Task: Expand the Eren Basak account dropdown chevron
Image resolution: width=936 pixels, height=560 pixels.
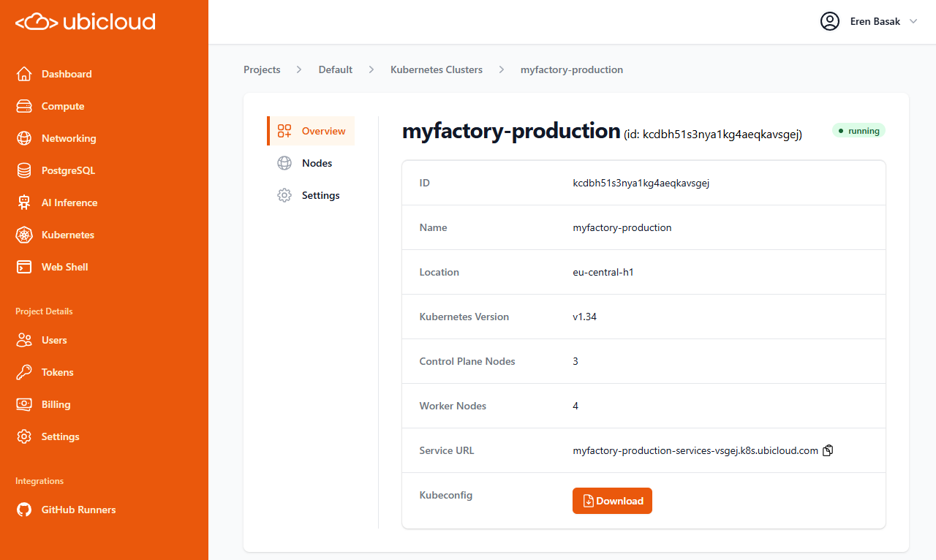Action: (x=913, y=21)
